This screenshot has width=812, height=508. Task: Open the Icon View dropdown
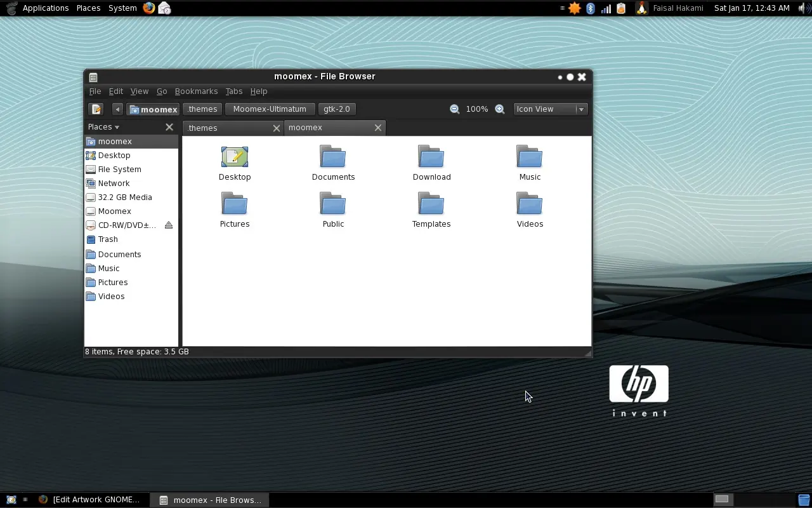(550, 109)
